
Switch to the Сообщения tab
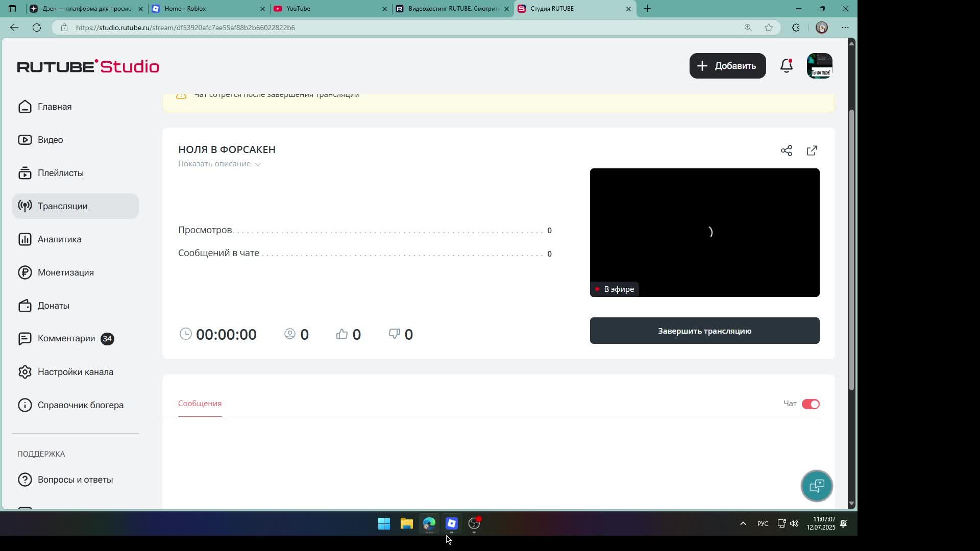(x=200, y=404)
